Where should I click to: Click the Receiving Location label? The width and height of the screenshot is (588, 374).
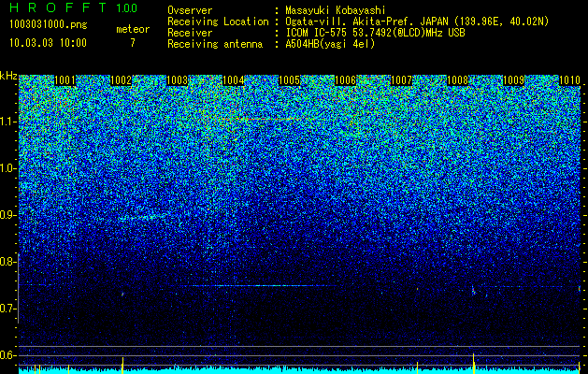click(218, 22)
